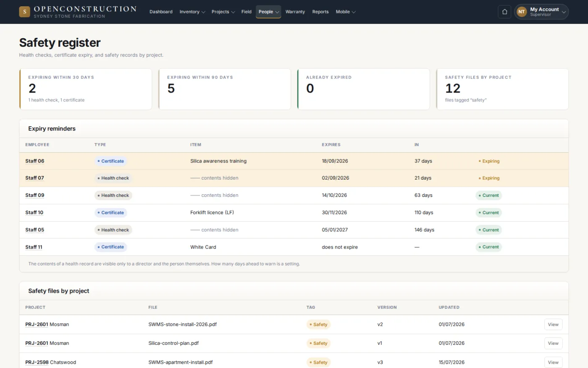The image size is (588, 368).
Task: Click the Certificate badge for Staff 10
Action: tap(111, 212)
